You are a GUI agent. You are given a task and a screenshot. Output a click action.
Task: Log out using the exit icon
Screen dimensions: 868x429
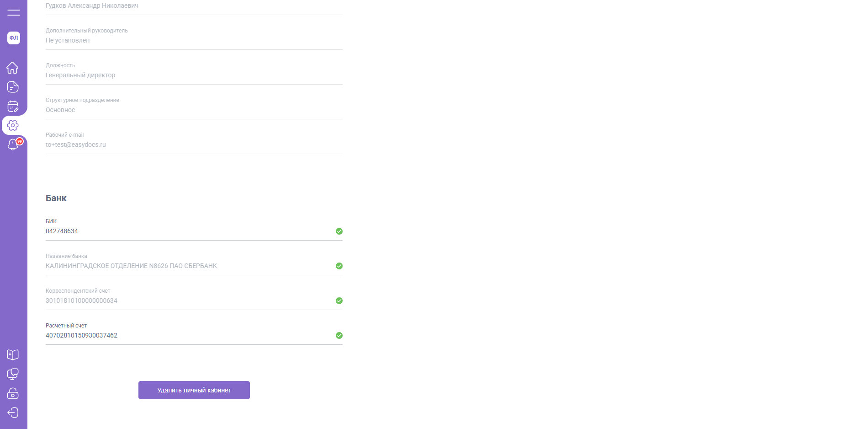point(13,413)
